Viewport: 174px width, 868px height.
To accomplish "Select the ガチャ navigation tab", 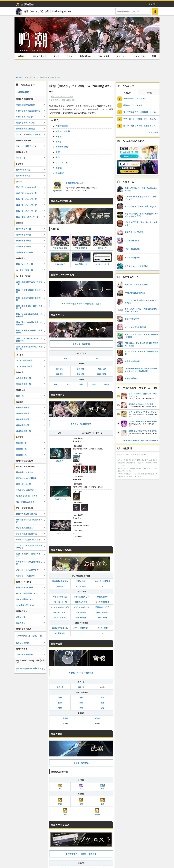I will click(69, 56).
